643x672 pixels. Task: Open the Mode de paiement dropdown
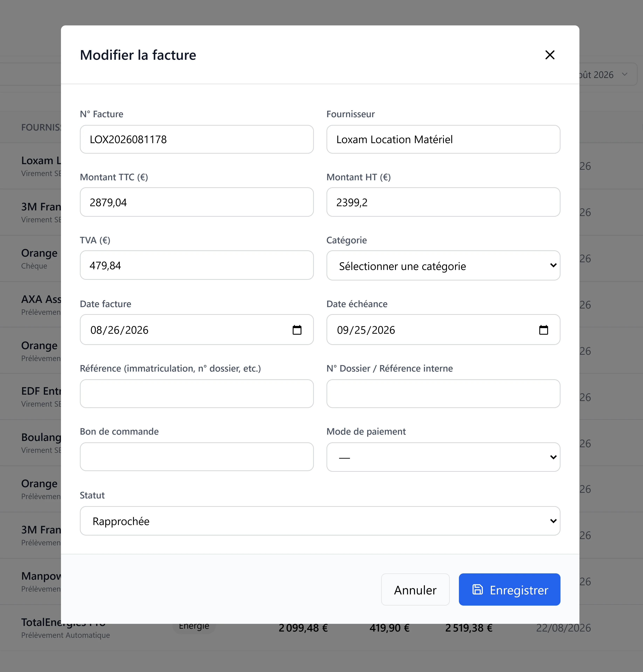443,457
